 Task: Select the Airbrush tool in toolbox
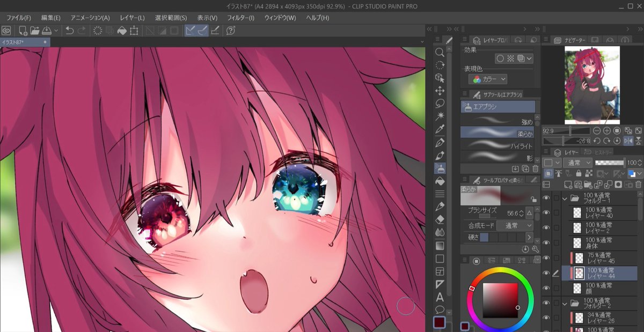coord(440,168)
